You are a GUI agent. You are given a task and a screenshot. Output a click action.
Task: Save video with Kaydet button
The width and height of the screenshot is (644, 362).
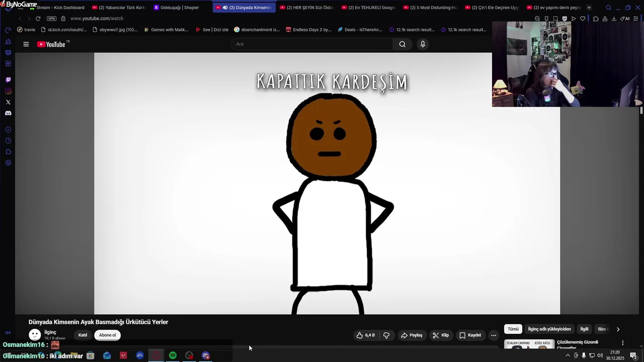click(470, 335)
